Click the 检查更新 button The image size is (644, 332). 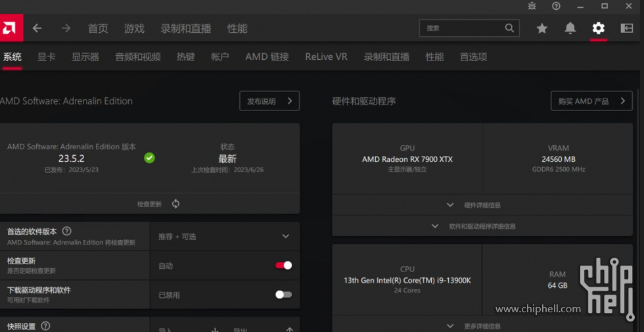pos(150,204)
